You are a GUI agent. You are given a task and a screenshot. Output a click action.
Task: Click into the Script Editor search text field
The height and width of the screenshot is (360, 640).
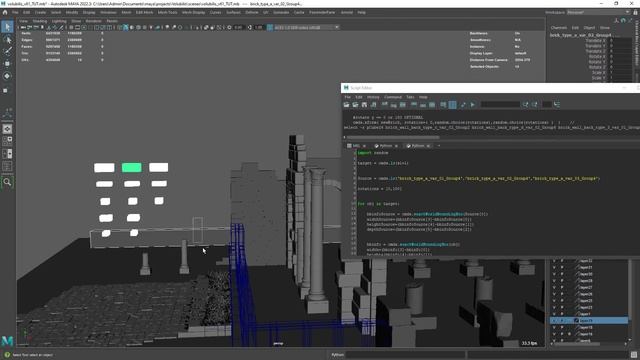(500, 105)
